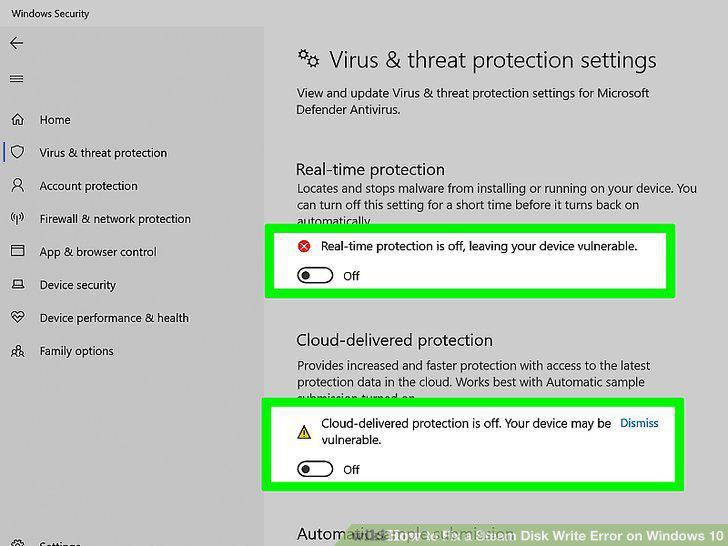The height and width of the screenshot is (546, 728).
Task: Toggle the Real-time protection switch on
Action: tap(315, 275)
